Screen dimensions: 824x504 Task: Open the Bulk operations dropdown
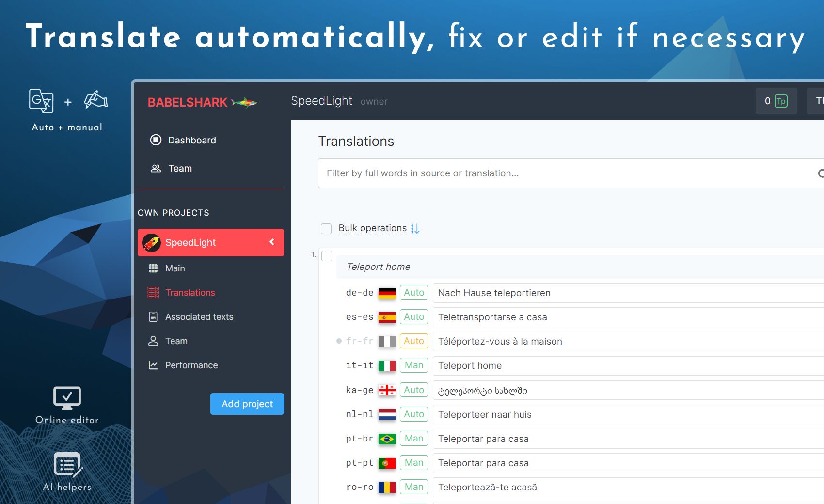coord(372,228)
